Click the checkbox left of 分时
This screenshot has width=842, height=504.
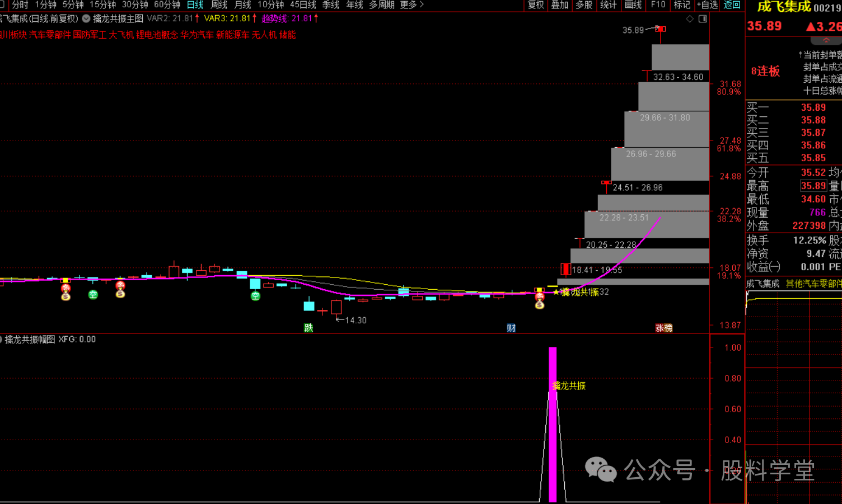[2, 5]
